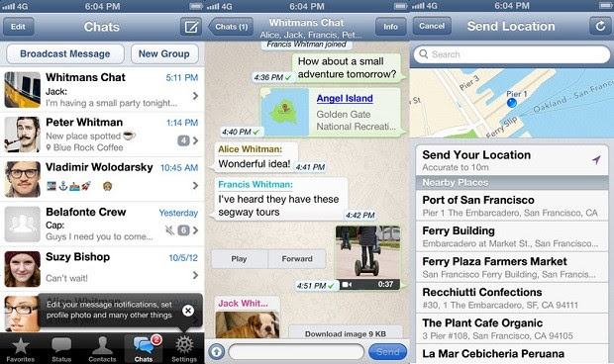Focus the location Search field
This screenshot has width=614, height=364.
tap(511, 54)
